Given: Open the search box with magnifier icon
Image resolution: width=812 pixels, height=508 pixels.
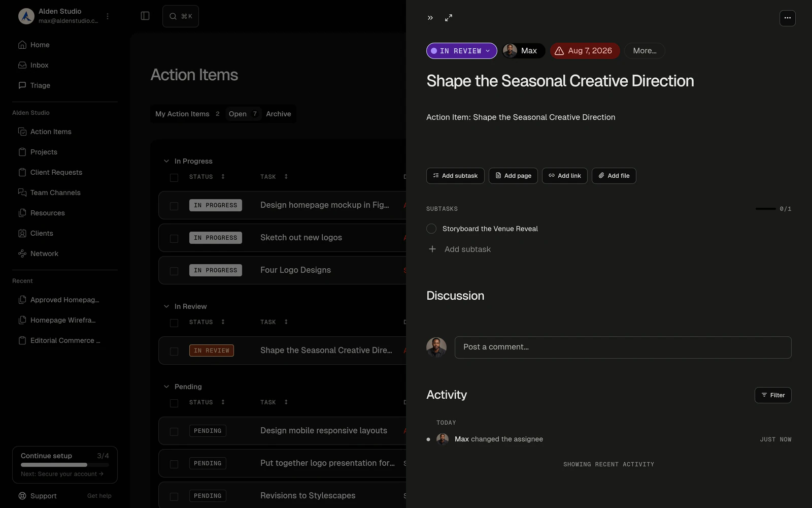Looking at the screenshot, I should pyautogui.click(x=181, y=16).
